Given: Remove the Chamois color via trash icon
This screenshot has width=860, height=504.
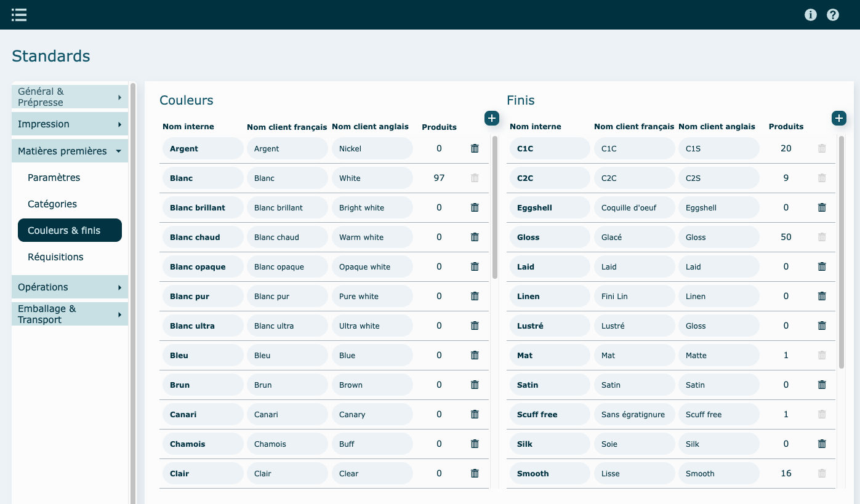Looking at the screenshot, I should click(475, 444).
